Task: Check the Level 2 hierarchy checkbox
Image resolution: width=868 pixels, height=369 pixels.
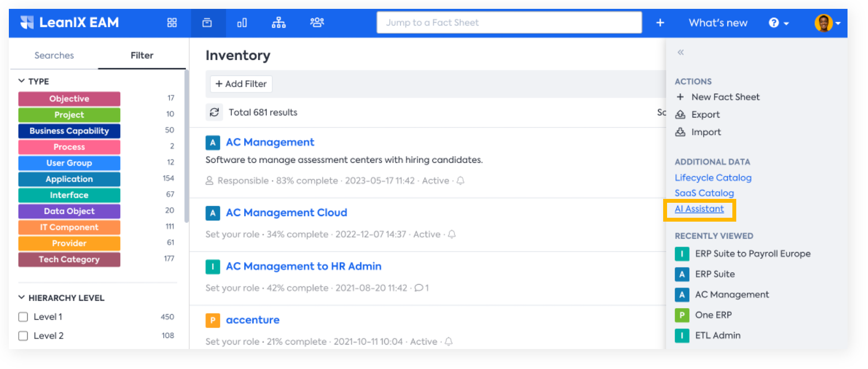Action: [23, 336]
